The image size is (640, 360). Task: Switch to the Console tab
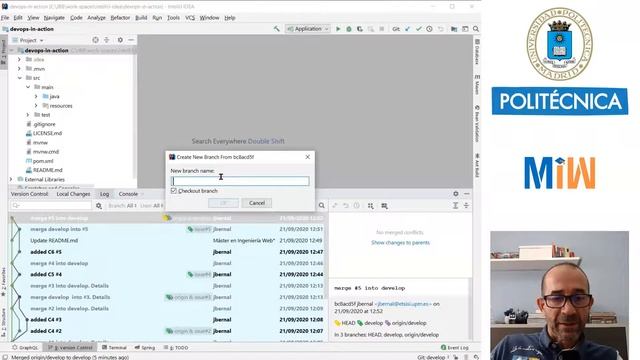pos(128,194)
